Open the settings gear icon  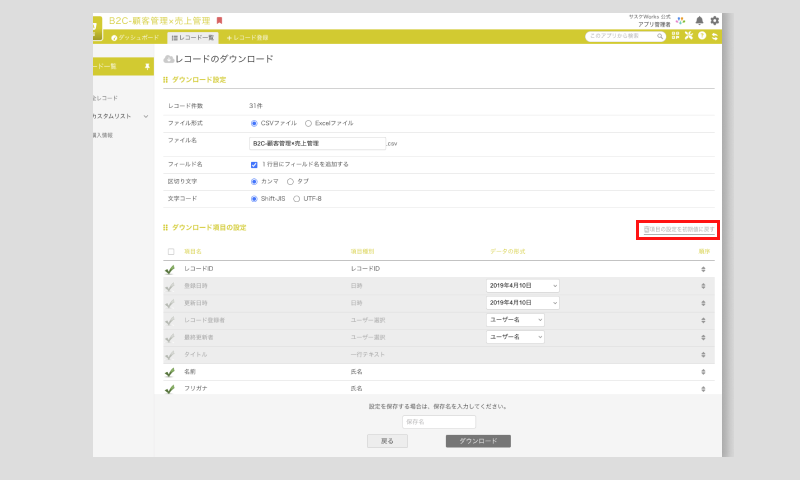pyautogui.click(x=714, y=20)
